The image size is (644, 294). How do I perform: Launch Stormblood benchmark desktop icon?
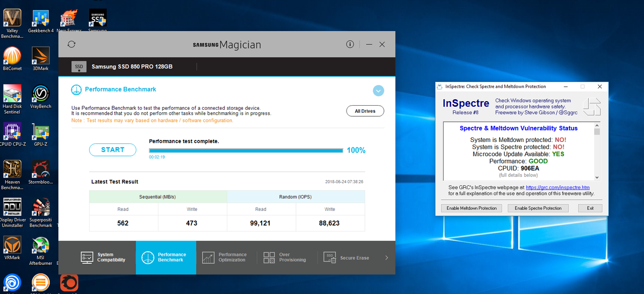pos(41,172)
